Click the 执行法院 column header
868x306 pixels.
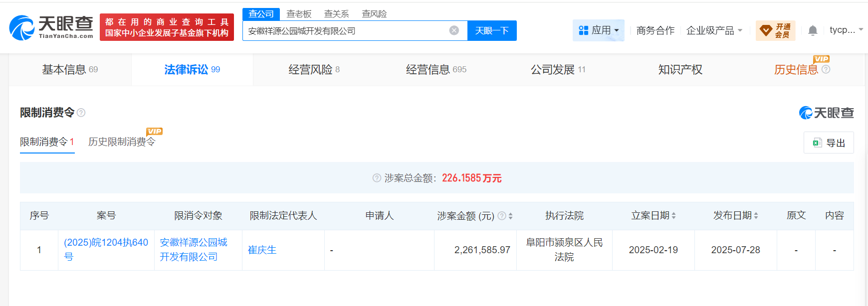point(564,215)
